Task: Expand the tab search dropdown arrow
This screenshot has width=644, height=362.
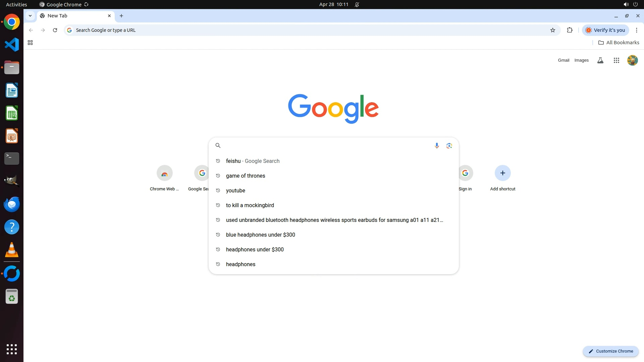Action: click(30, 16)
